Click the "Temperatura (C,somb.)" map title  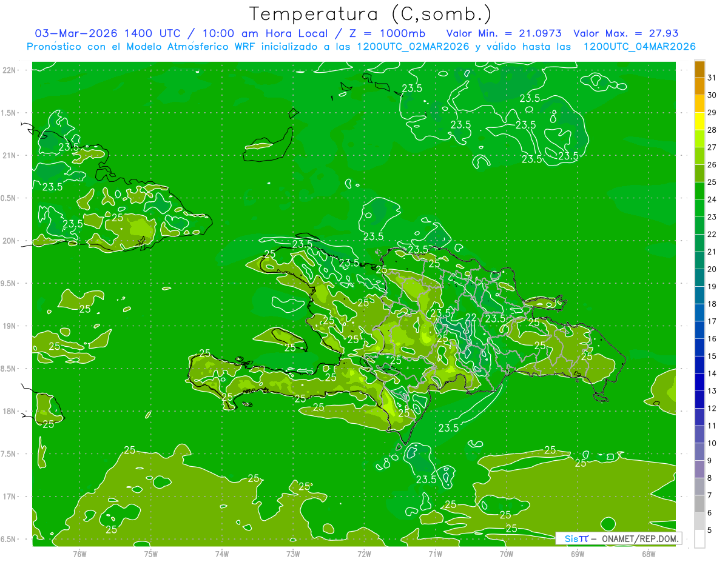pos(371,14)
